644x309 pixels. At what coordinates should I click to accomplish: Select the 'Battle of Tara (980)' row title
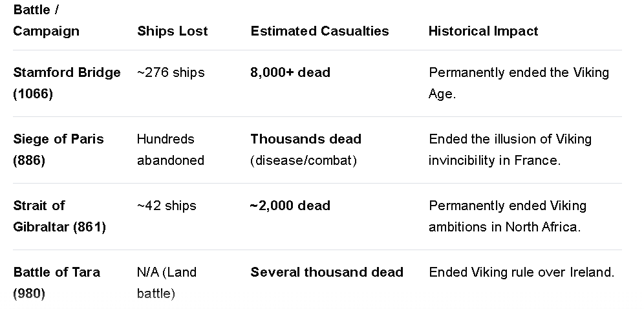tap(57, 282)
